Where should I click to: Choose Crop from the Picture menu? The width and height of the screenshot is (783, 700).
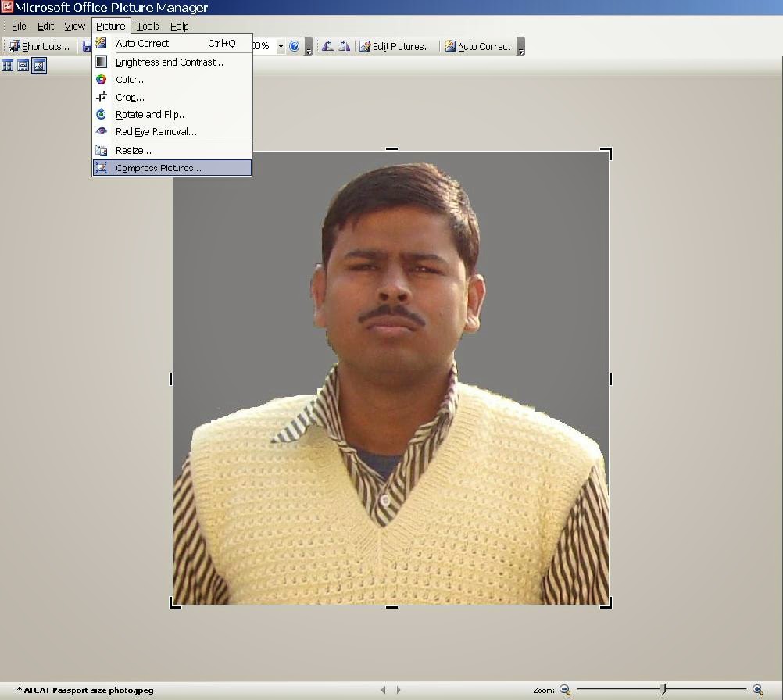(172, 97)
